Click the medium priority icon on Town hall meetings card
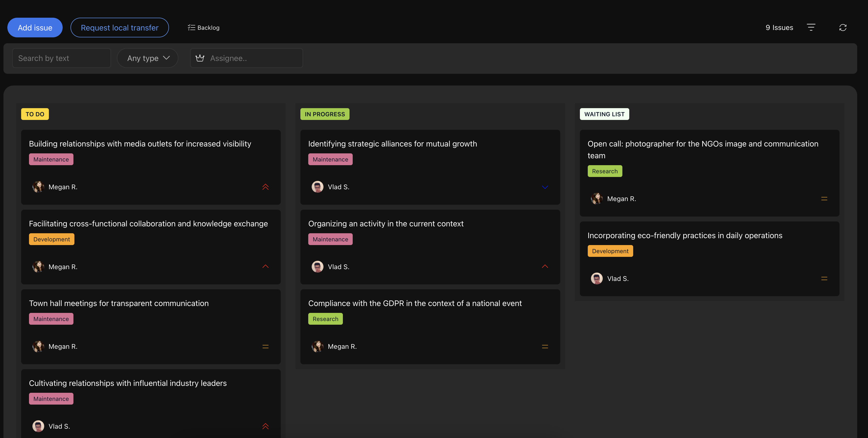868x438 pixels. click(x=265, y=346)
